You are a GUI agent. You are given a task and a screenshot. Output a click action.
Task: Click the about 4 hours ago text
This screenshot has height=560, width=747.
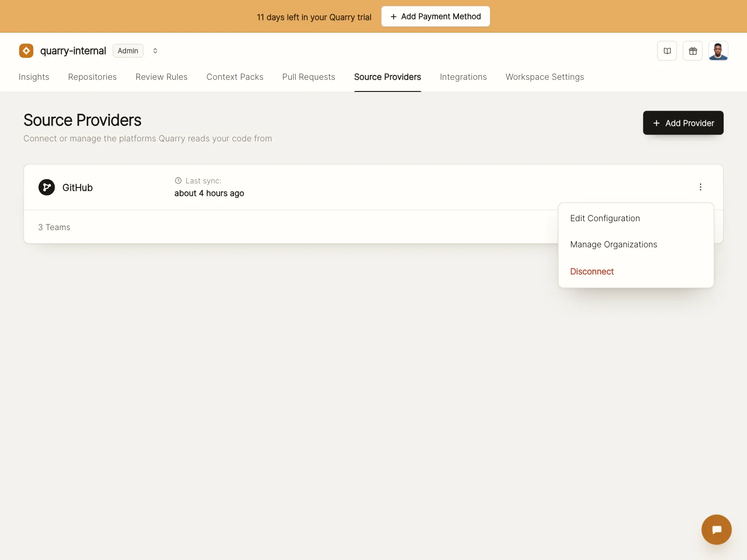[x=209, y=193]
